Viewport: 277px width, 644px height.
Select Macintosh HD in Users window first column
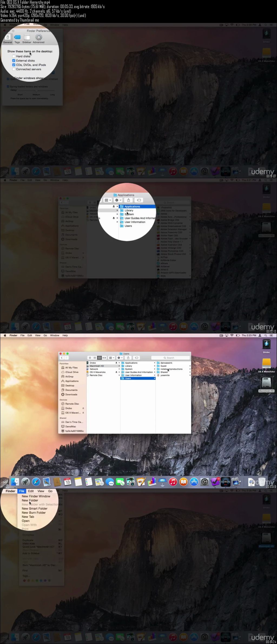point(103,366)
